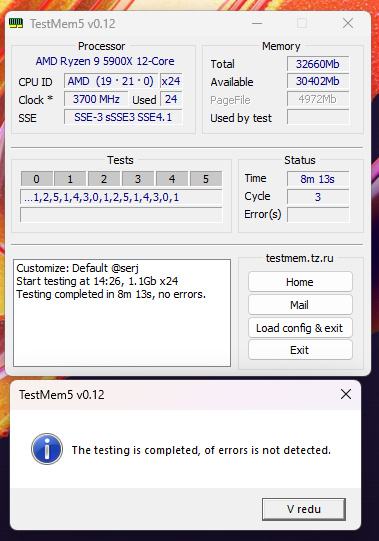Click Load config & exit button
379x541 pixels.
point(300,328)
